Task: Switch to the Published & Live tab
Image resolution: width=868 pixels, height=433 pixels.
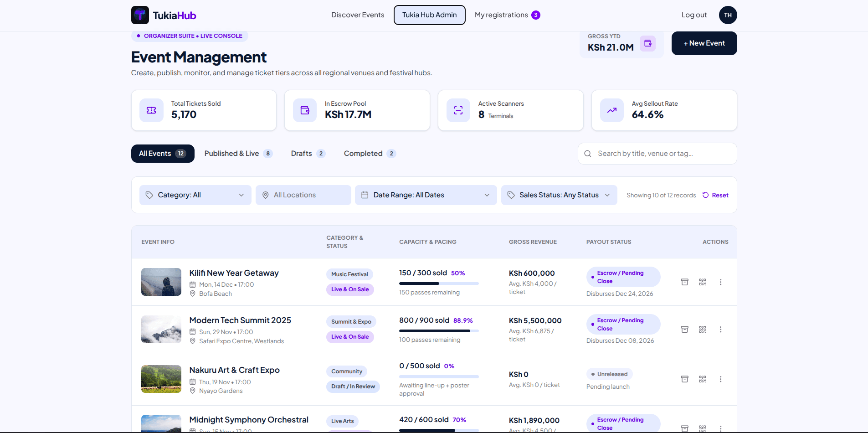Action: point(238,154)
